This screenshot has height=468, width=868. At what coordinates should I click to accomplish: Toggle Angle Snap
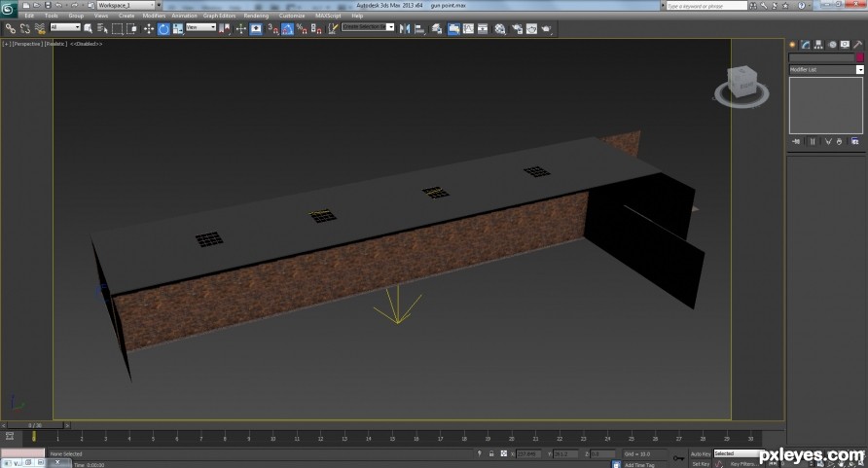pos(287,29)
